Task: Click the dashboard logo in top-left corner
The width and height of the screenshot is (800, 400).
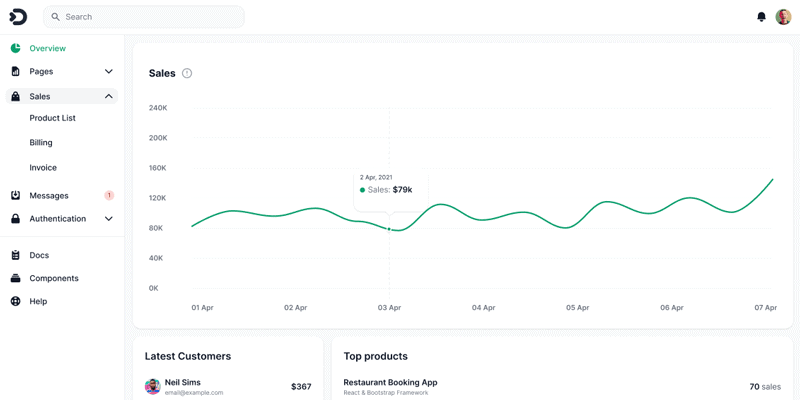Action: [18, 17]
